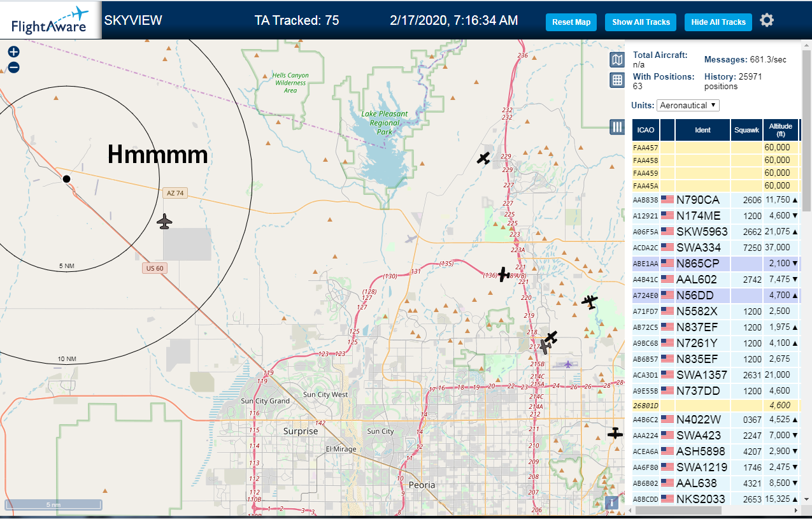Click the US flag beside SWA334
This screenshot has height=519, width=812.
(x=667, y=247)
